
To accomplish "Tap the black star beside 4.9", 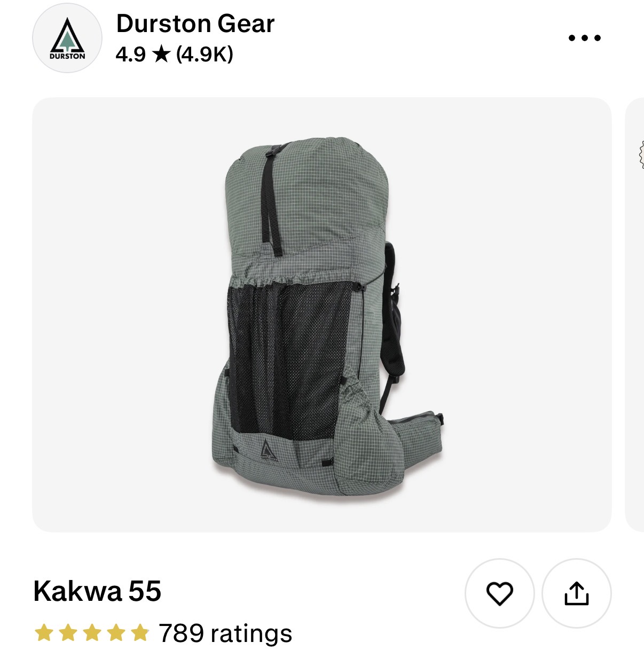I will (x=161, y=54).
